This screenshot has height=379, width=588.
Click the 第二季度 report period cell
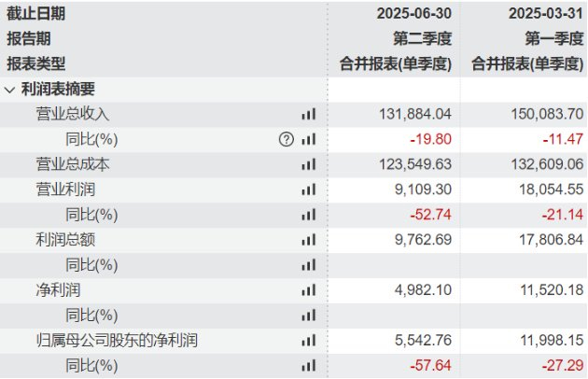point(421,39)
